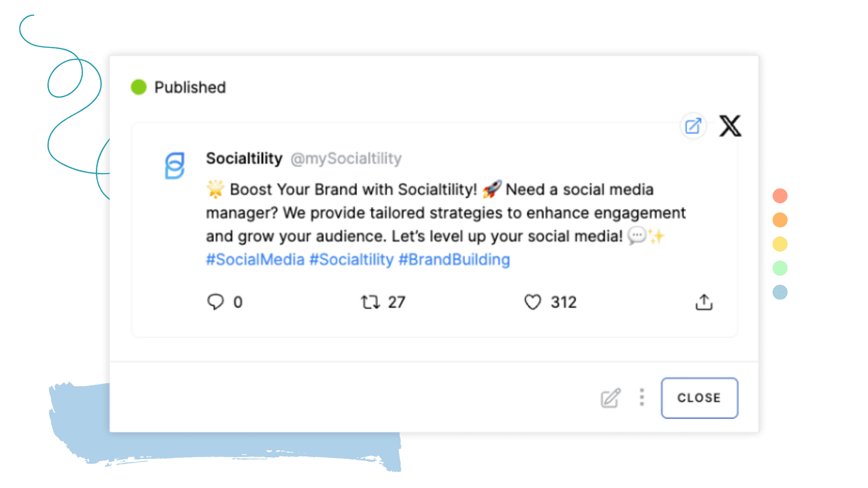This screenshot has height=488, width=868.
Task: Click the X platform logo
Action: 731,127
